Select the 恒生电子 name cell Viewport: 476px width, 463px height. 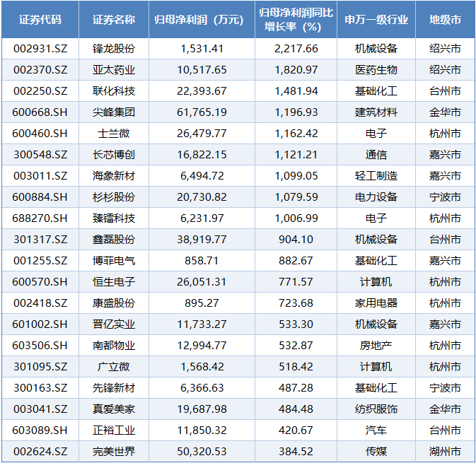(x=114, y=282)
